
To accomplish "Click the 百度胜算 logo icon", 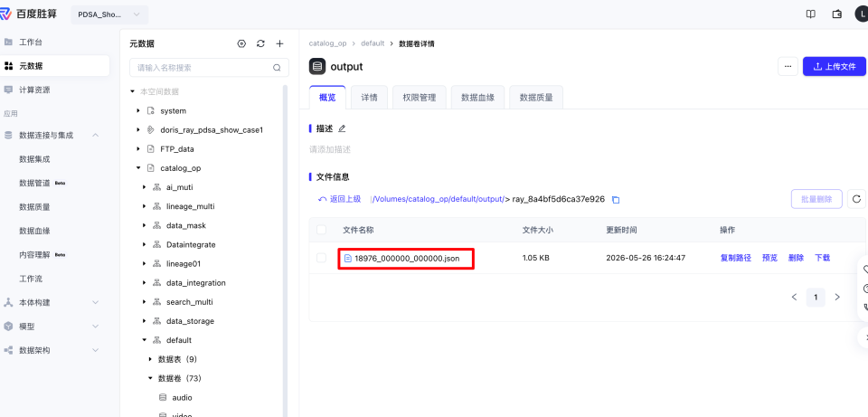I will pyautogui.click(x=5, y=14).
